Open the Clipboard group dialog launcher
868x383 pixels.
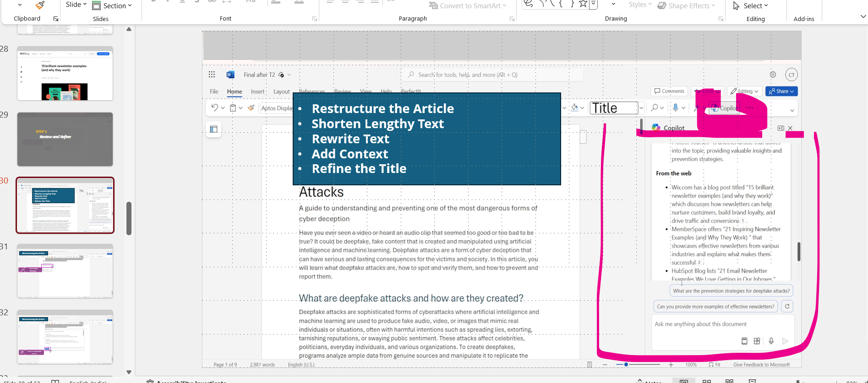(56, 19)
